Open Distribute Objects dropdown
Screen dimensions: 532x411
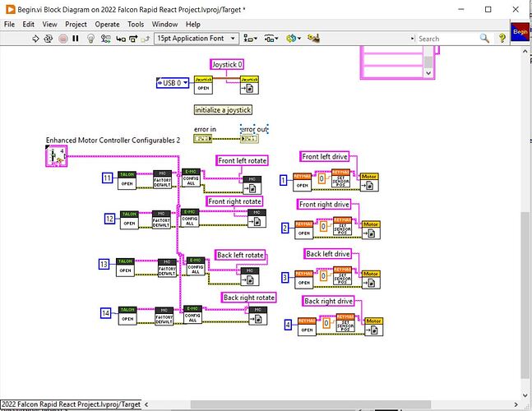point(271,39)
